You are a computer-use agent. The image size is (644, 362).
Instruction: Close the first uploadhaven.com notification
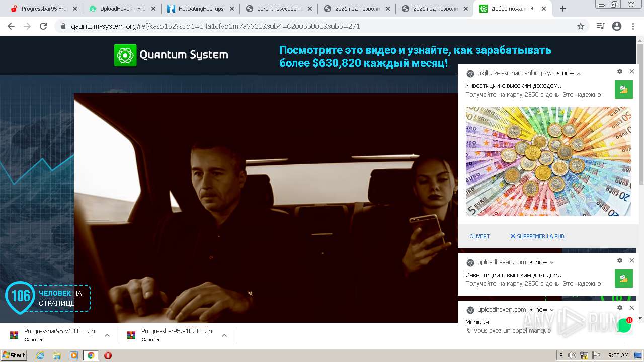(632, 260)
